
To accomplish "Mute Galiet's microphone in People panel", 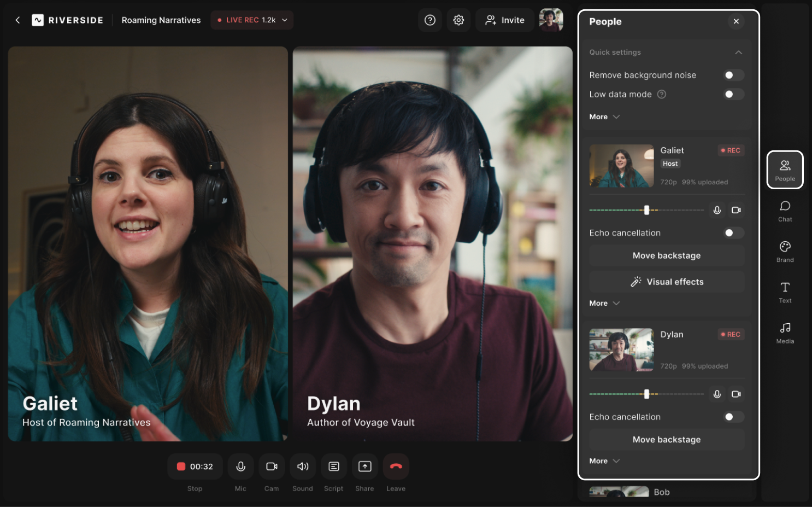I will click(x=717, y=210).
